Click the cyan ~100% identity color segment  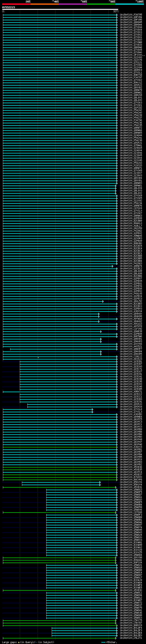pos(130,4)
